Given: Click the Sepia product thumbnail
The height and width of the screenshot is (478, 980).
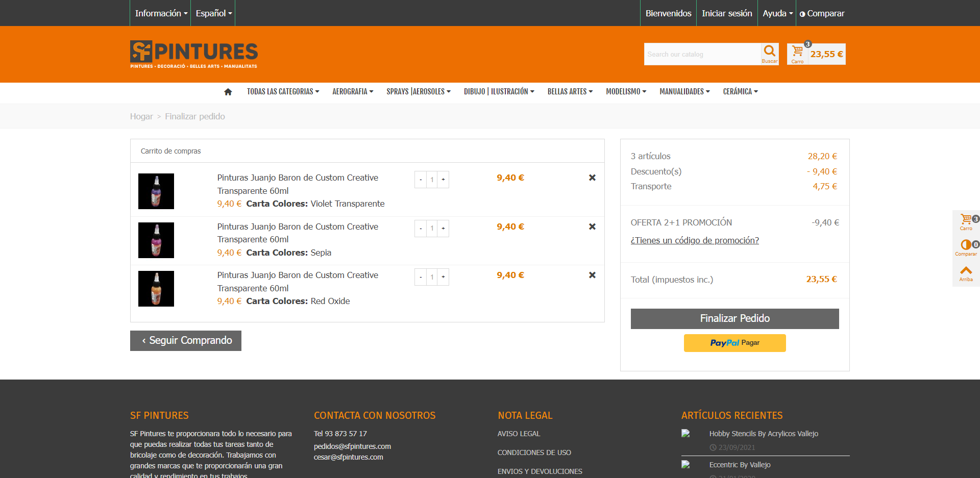Looking at the screenshot, I should pos(156,240).
